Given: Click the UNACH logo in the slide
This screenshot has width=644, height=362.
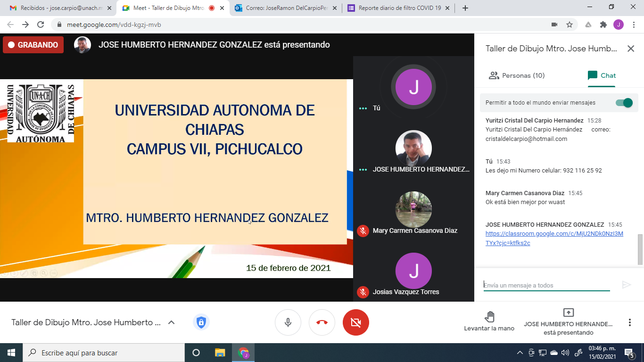Looking at the screenshot, I should pos(41,113).
